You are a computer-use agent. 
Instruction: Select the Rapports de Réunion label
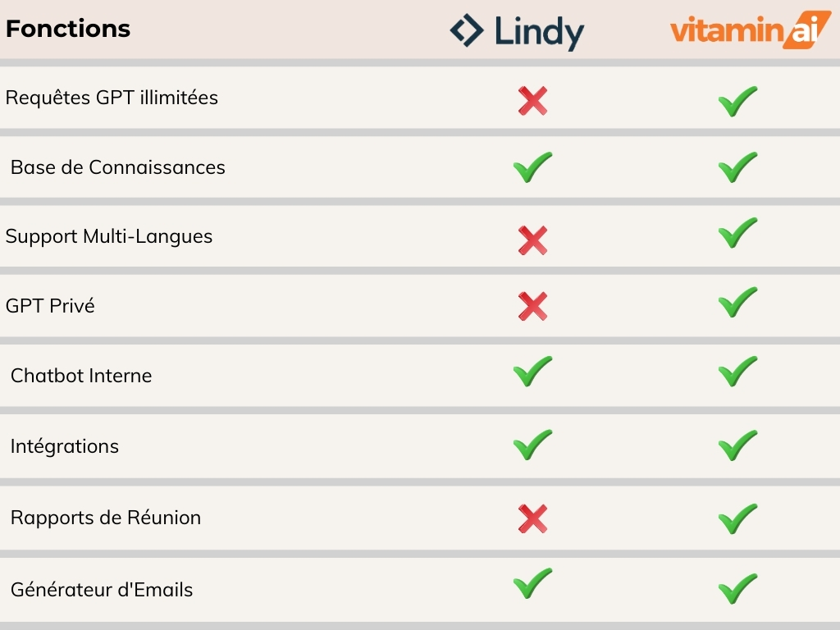[x=106, y=518]
